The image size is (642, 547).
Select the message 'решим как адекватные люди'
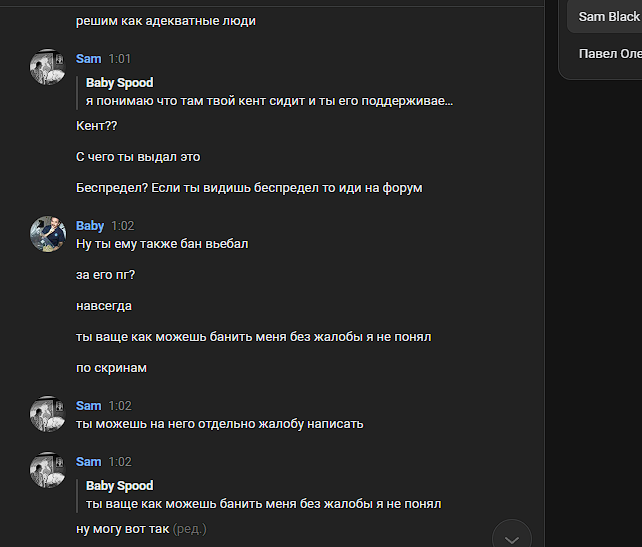[x=166, y=21]
